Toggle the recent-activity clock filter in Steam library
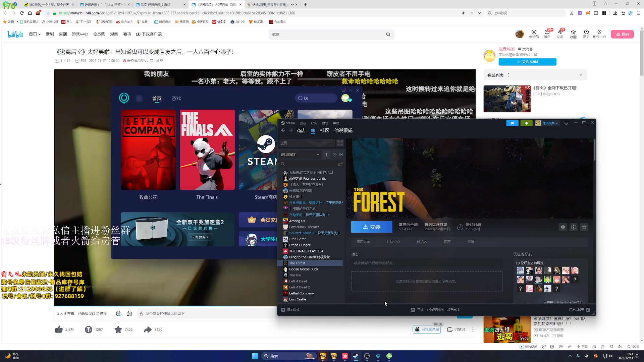 tap(334, 155)
